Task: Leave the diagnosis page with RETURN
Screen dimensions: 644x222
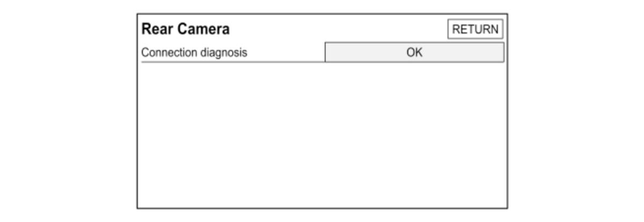Action: click(475, 29)
